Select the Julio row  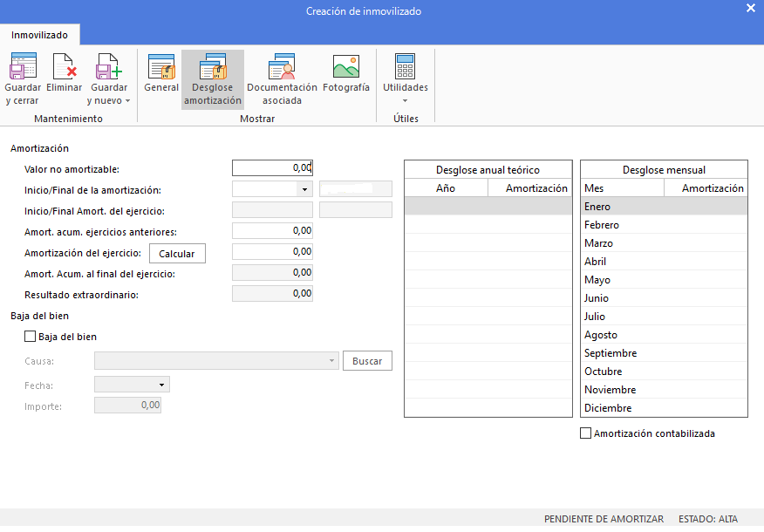[x=664, y=317]
